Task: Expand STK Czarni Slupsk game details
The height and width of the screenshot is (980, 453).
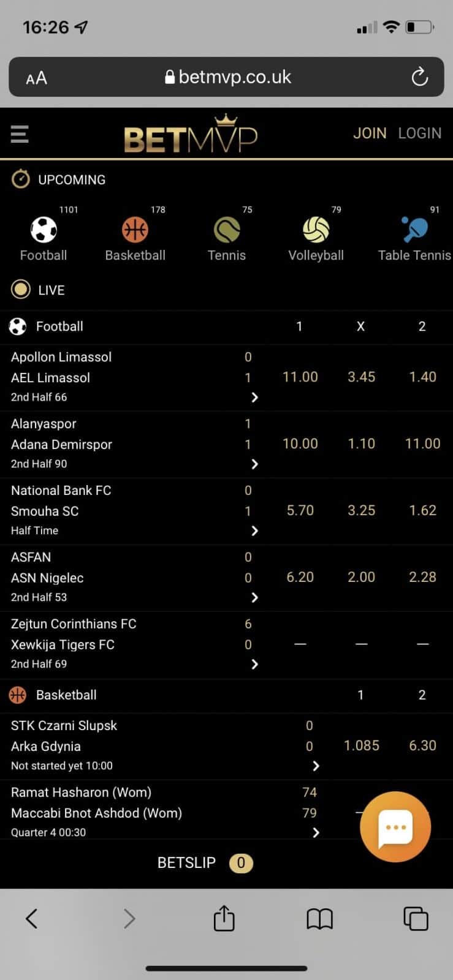Action: pos(316,766)
